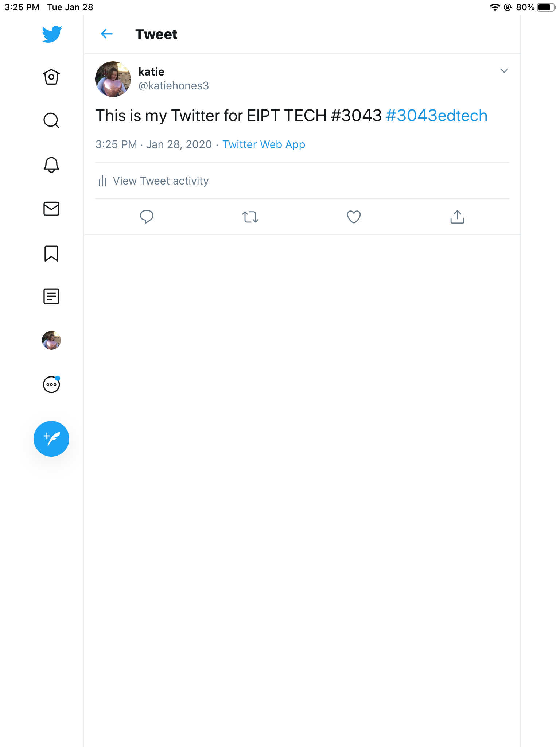Open profile from sidebar avatar
This screenshot has width=560, height=747.
click(x=51, y=340)
